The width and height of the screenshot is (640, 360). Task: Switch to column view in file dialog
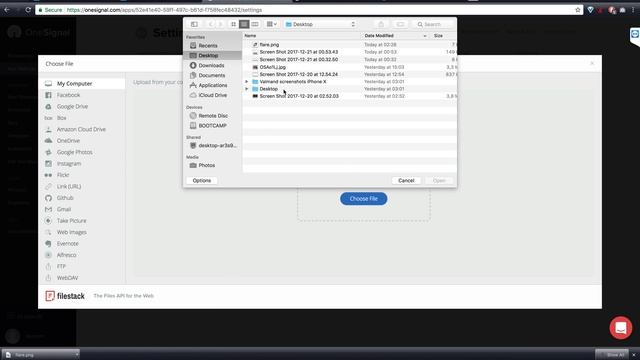[255, 24]
